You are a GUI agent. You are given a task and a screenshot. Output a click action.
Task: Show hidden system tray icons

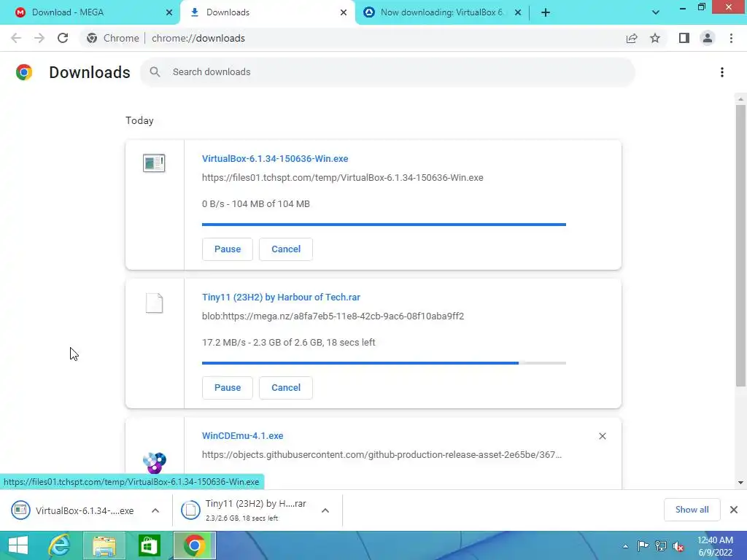pyautogui.click(x=625, y=546)
